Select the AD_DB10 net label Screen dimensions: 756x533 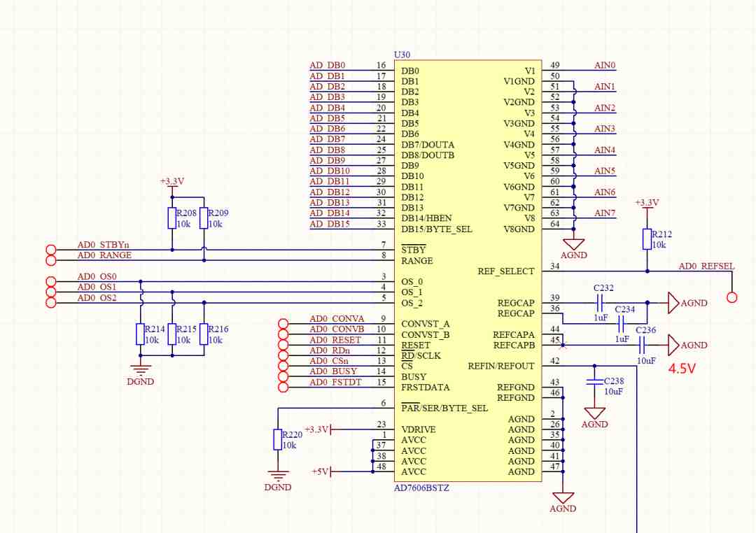coord(330,171)
